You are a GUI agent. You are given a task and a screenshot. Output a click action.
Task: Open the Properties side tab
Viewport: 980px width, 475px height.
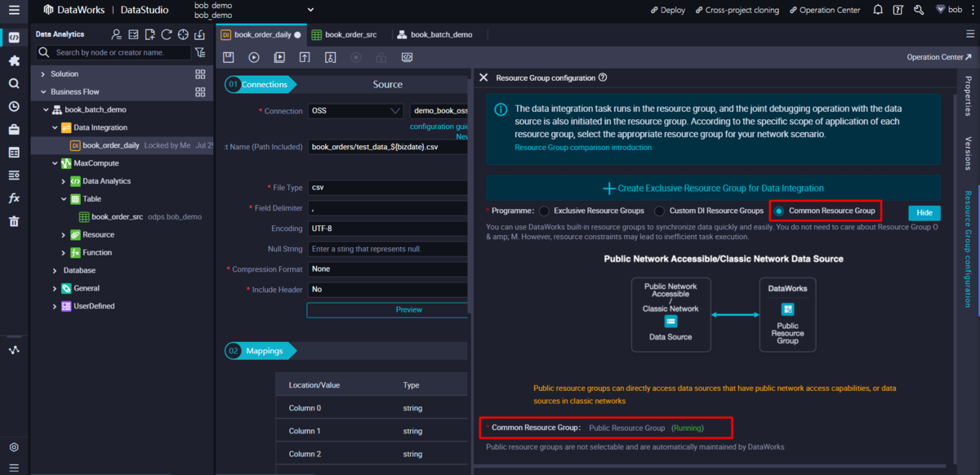(969, 96)
